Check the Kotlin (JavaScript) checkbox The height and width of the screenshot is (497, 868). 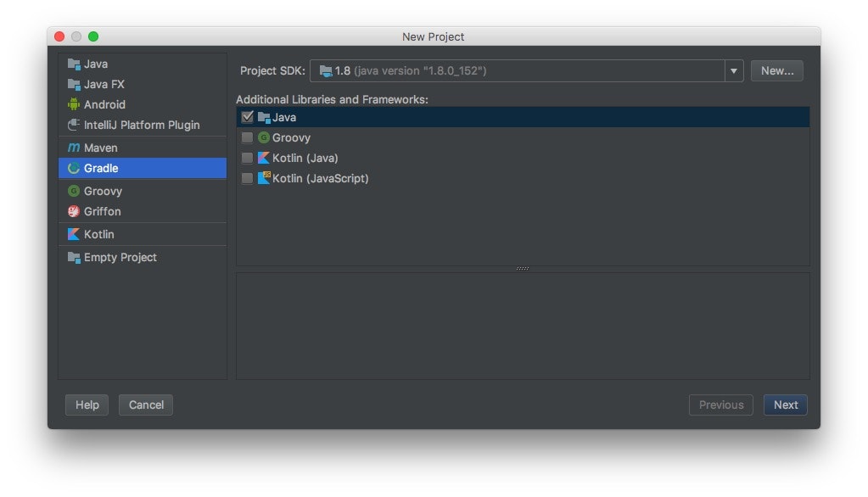pos(247,178)
